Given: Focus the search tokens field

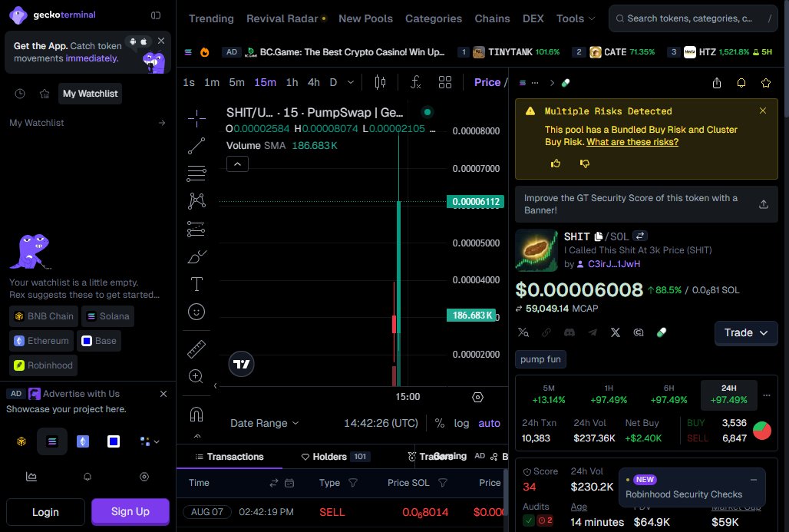Looking at the screenshot, I should tap(693, 18).
